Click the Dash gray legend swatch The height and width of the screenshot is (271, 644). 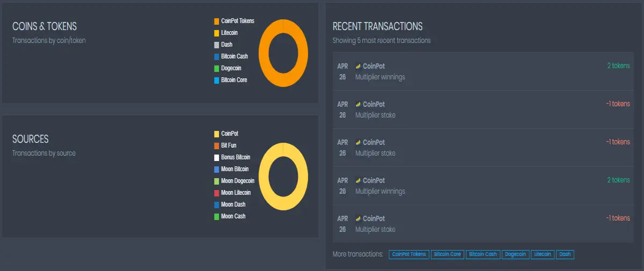point(216,45)
